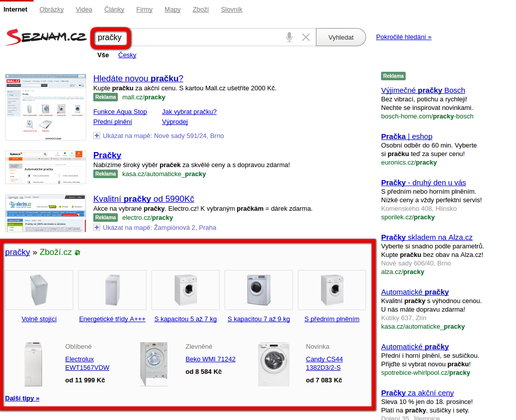Click the Candy CS44 product image
516x420 pixels.
click(x=274, y=364)
